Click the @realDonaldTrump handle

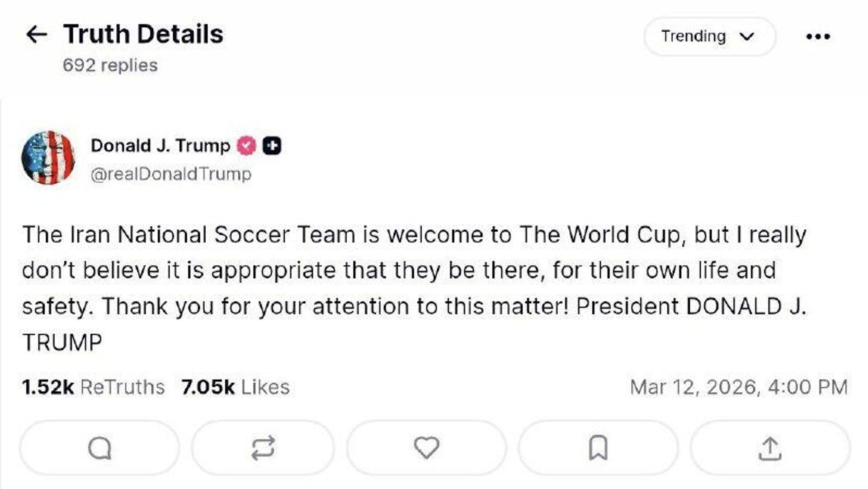click(171, 174)
